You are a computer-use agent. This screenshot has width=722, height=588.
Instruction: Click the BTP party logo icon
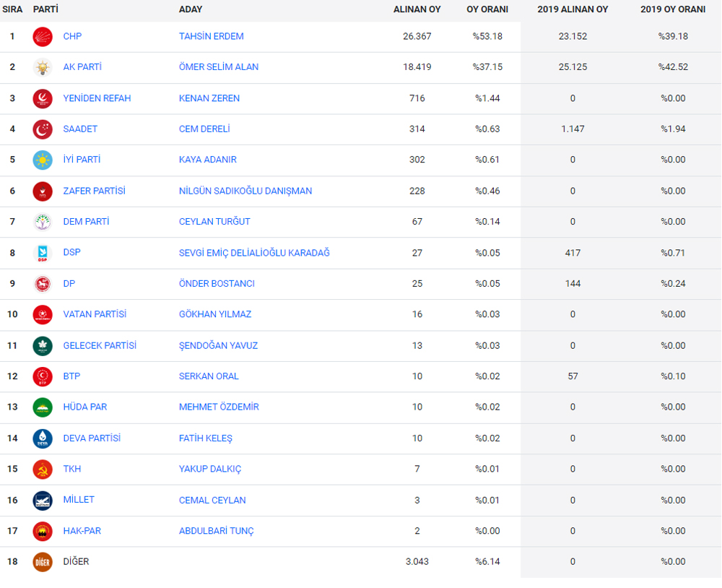43,377
